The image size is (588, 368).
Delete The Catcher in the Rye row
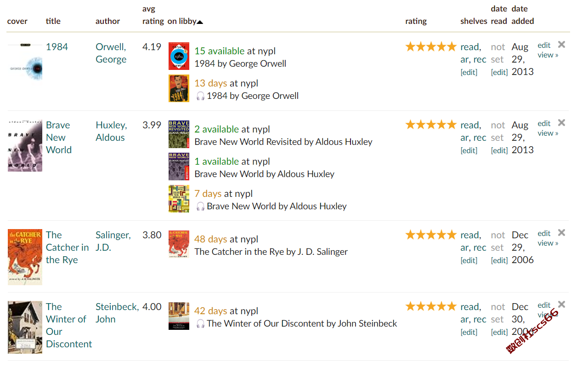tap(561, 233)
